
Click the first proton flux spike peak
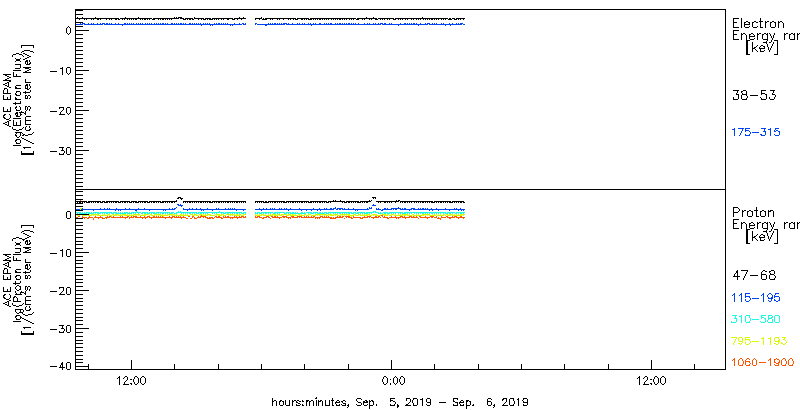point(180,198)
